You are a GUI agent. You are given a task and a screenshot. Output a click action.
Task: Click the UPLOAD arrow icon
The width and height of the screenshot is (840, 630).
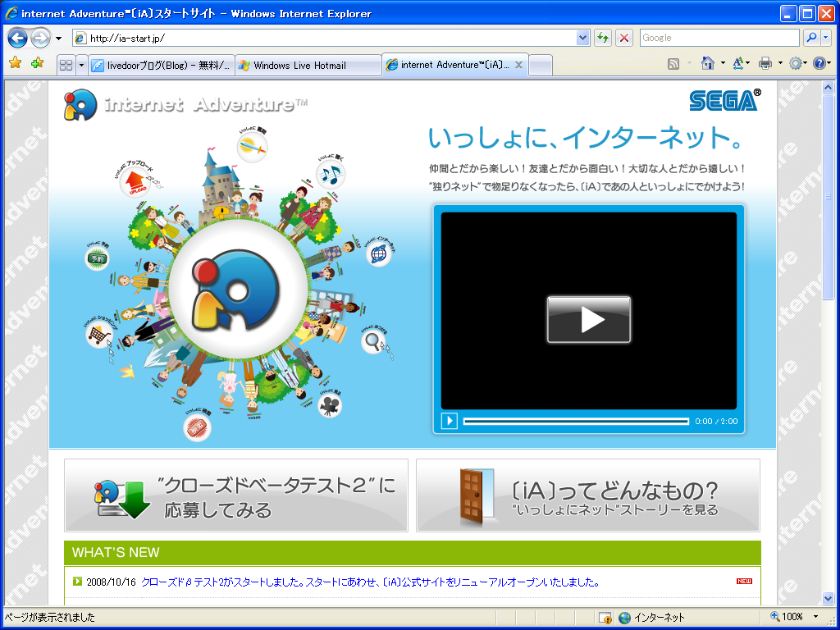pyautogui.click(x=136, y=183)
